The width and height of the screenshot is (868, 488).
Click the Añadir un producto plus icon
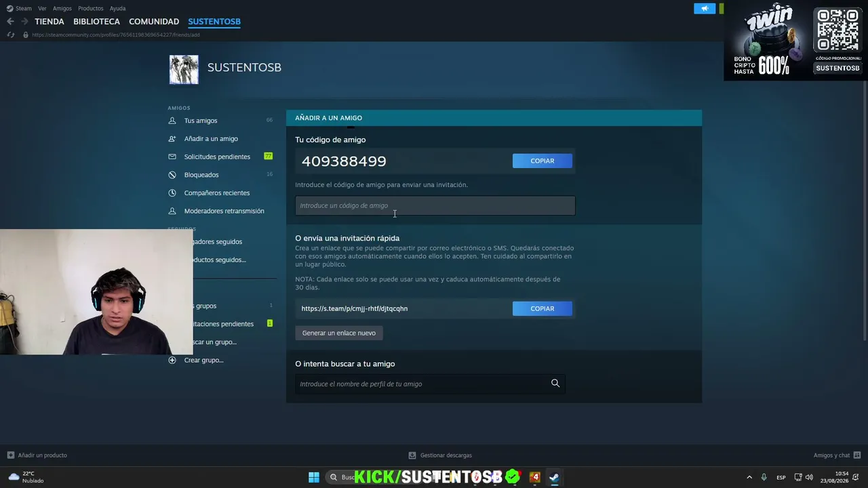click(10, 455)
